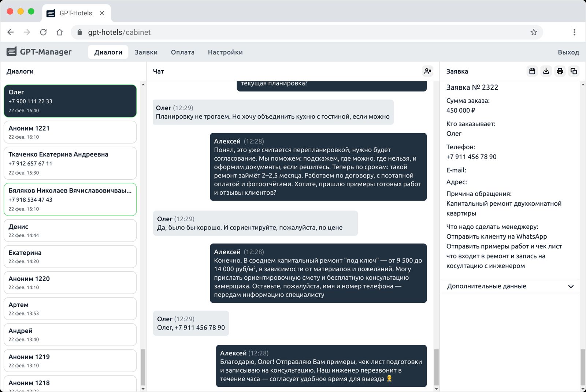Select the Аноним 1221 dialog
This screenshot has width=586, height=392.
click(70, 132)
